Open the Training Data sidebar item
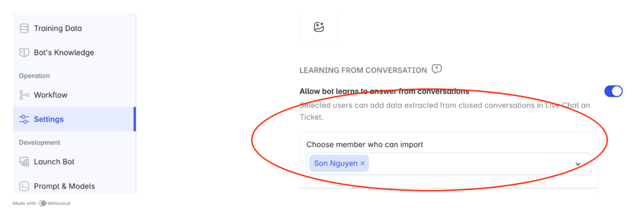Screen dimensions: 644x213 (58, 28)
